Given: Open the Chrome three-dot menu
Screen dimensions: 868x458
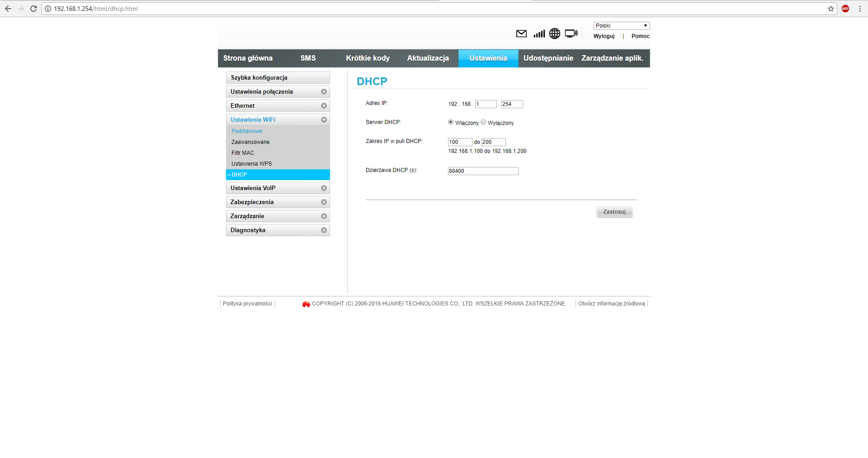Looking at the screenshot, I should click(860, 9).
